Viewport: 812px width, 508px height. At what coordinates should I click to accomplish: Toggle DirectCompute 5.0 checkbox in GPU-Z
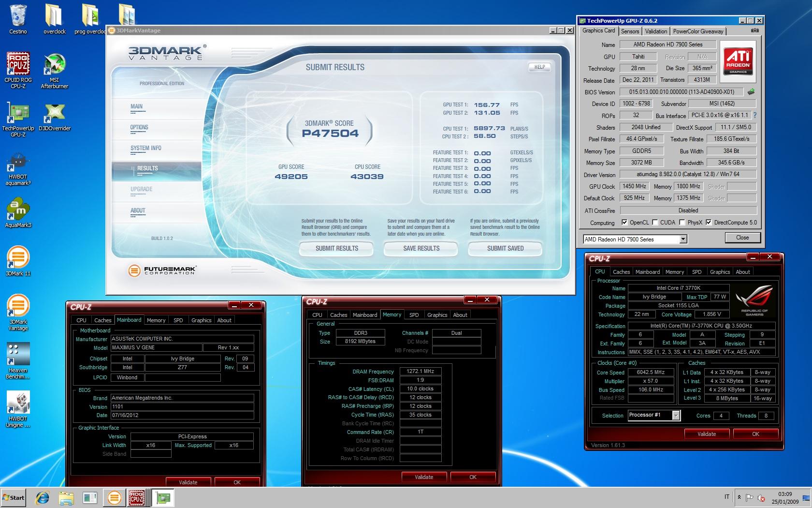[x=709, y=223]
